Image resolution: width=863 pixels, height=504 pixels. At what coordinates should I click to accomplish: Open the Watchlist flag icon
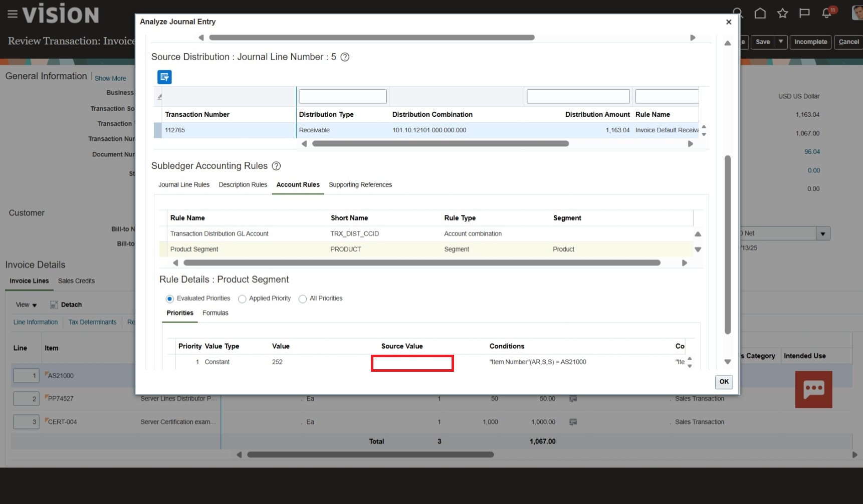click(x=804, y=14)
